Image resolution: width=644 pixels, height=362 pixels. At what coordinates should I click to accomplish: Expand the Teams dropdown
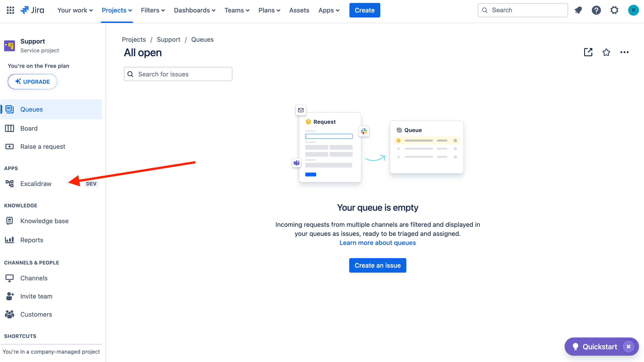pos(237,10)
